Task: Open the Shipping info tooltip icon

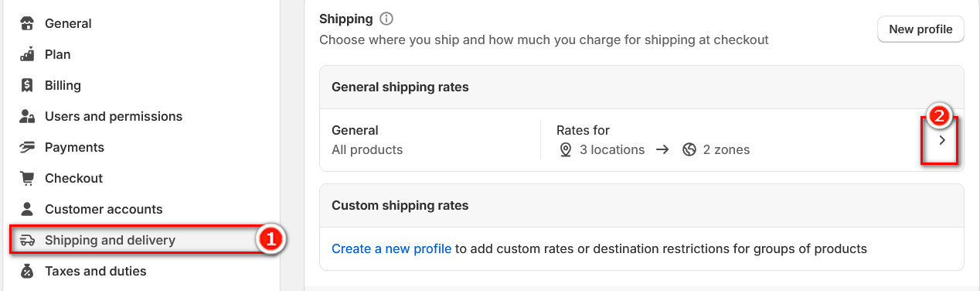Action: point(387,19)
